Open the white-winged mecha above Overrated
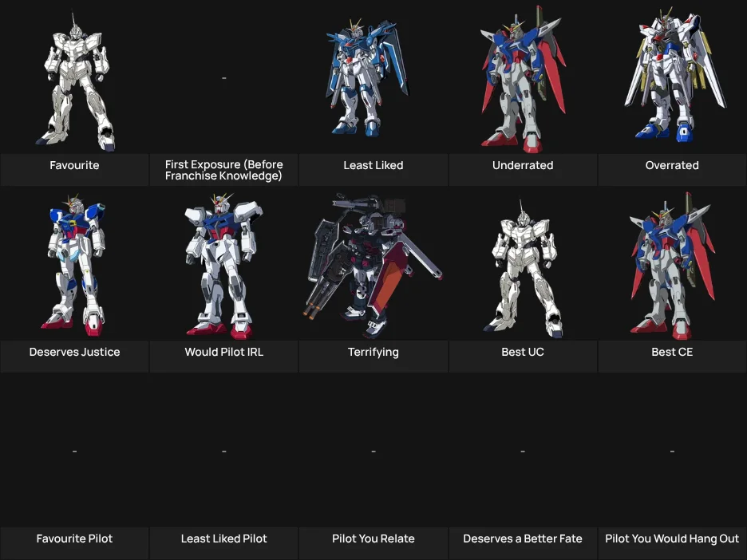Screen dimensions: 747x560 [x=675, y=74]
